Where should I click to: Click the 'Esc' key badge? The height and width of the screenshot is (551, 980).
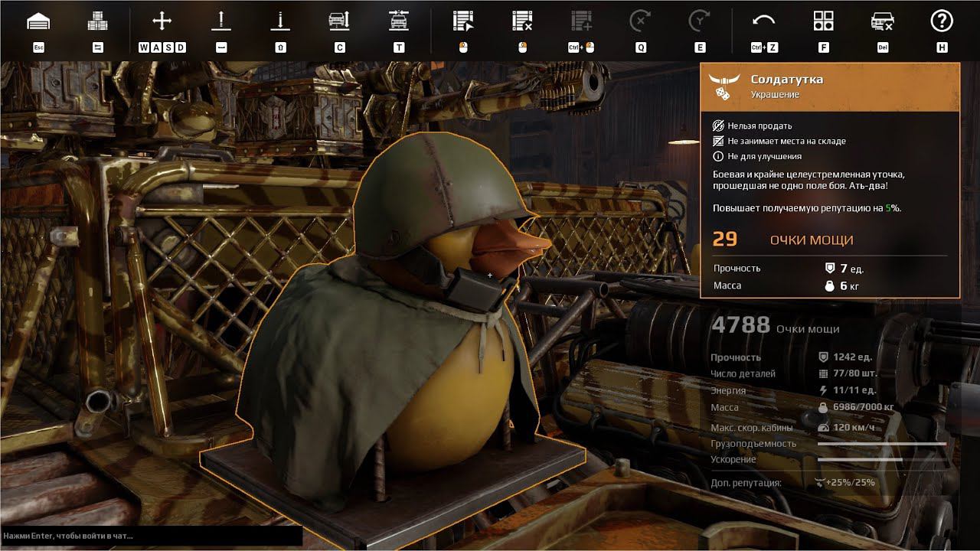point(38,47)
